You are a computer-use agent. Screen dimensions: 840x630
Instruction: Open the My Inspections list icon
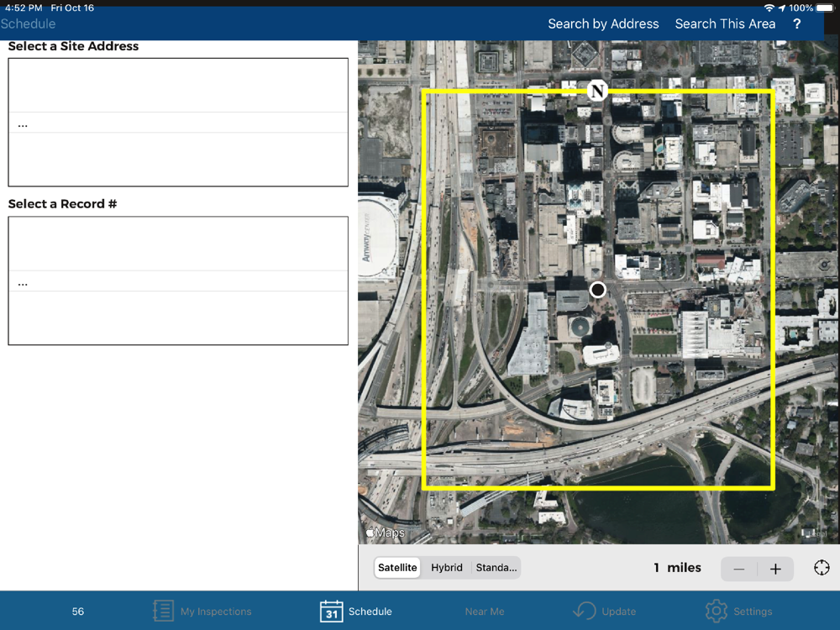(163, 611)
